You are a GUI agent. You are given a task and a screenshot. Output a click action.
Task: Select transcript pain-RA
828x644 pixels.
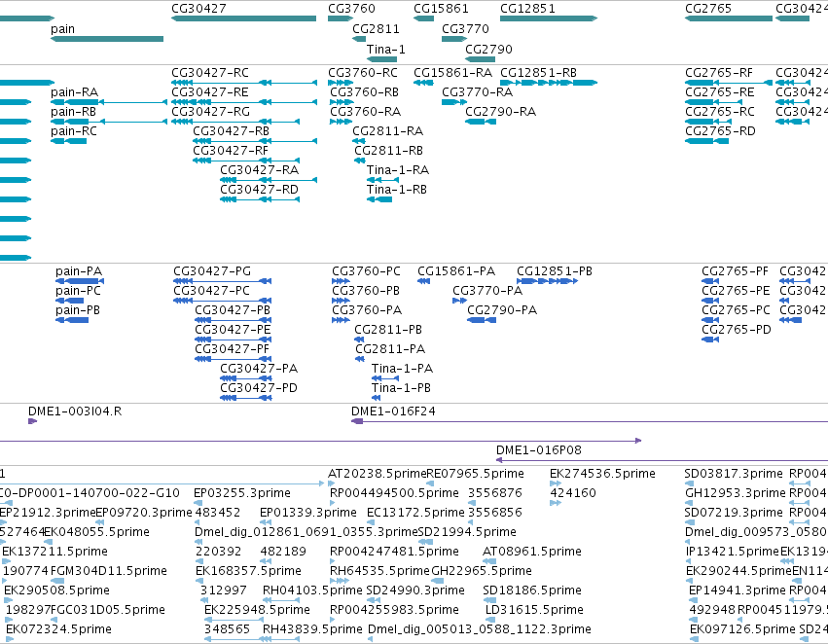point(109,102)
